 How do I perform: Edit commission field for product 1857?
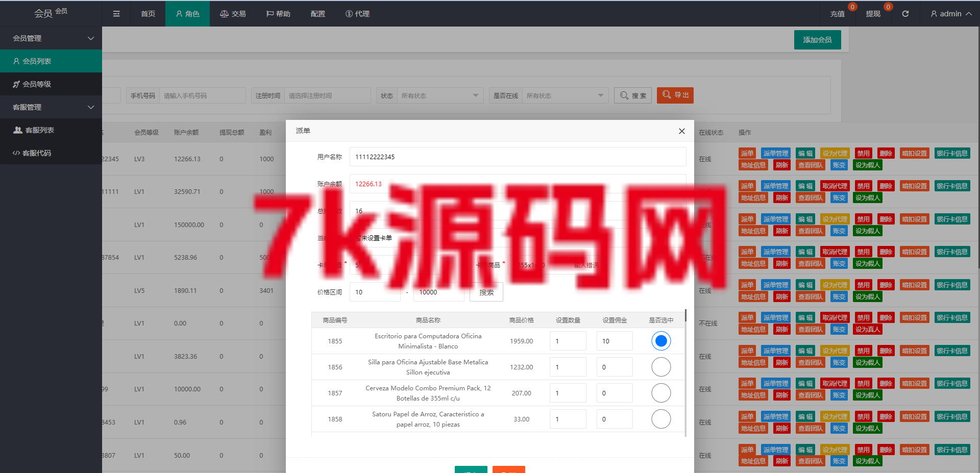(615, 393)
